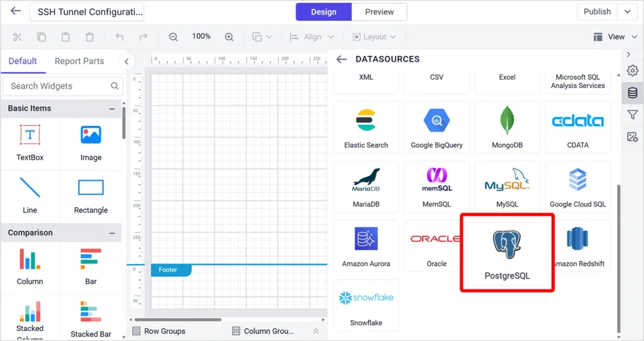Choose the XML data source
The height and width of the screenshot is (341, 644).
tap(366, 81)
